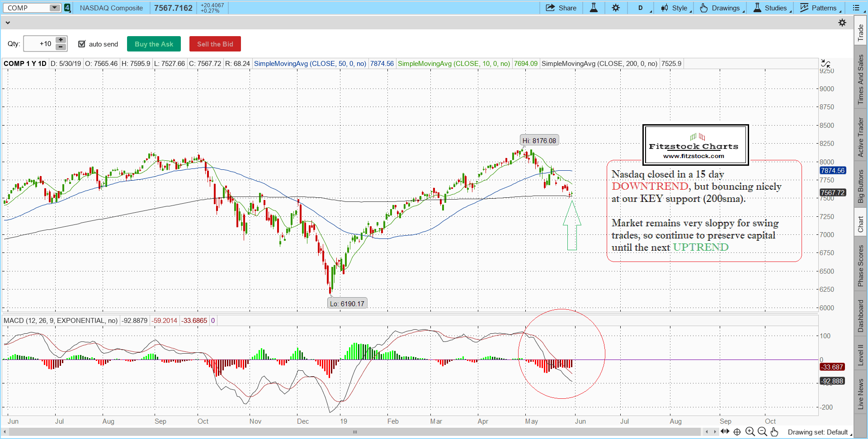Click the Buy the Ask button
The width and height of the screenshot is (868, 439).
(154, 44)
